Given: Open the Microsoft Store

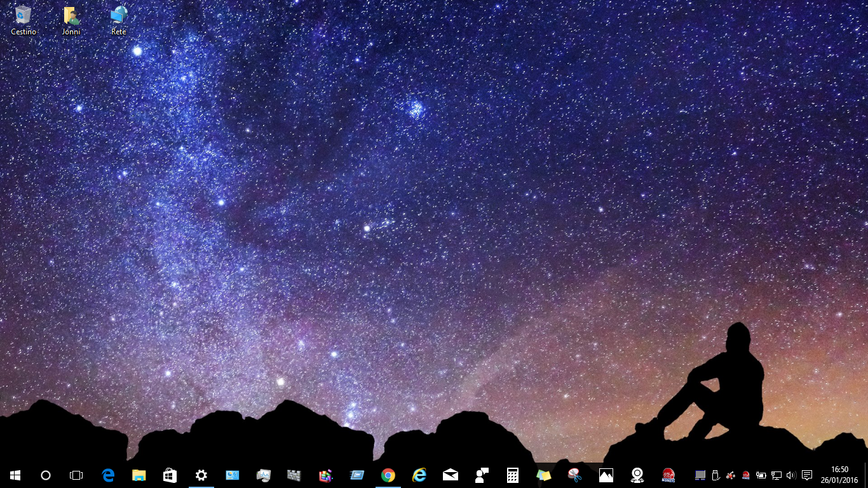Looking at the screenshot, I should pos(169,475).
